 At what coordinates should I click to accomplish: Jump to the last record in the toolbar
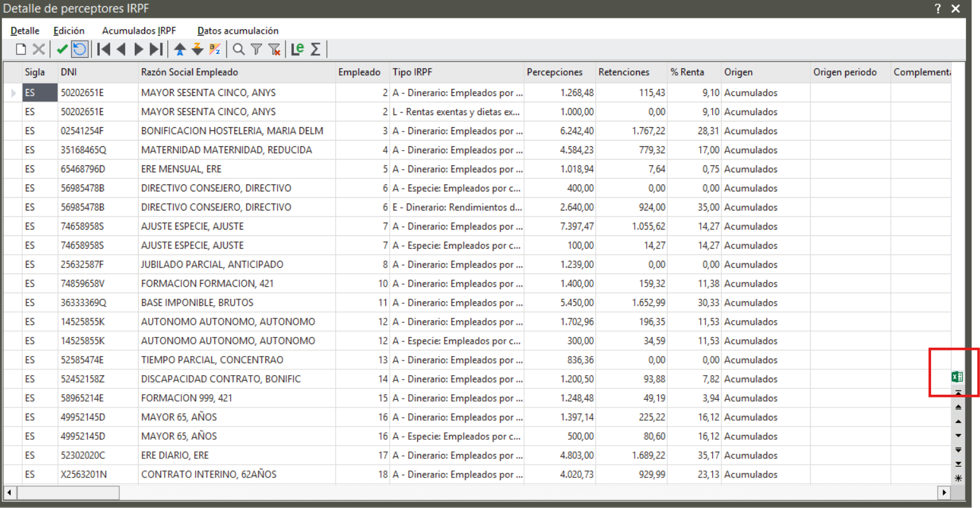[x=156, y=49]
